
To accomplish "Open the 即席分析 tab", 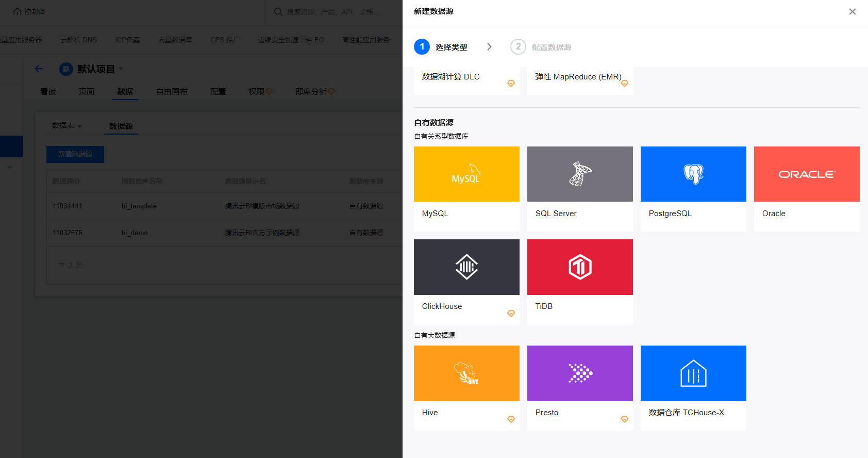I will click(311, 91).
